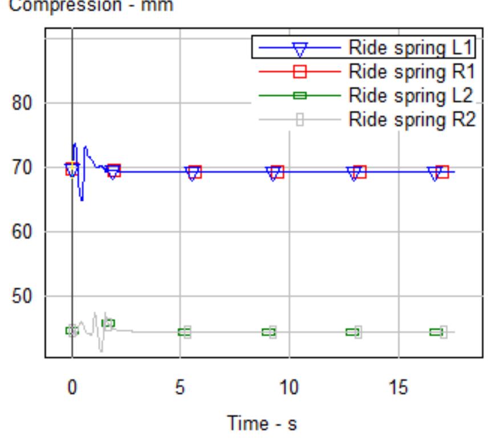
Task: Click the 5 tick label on time axis
Action: (180, 388)
